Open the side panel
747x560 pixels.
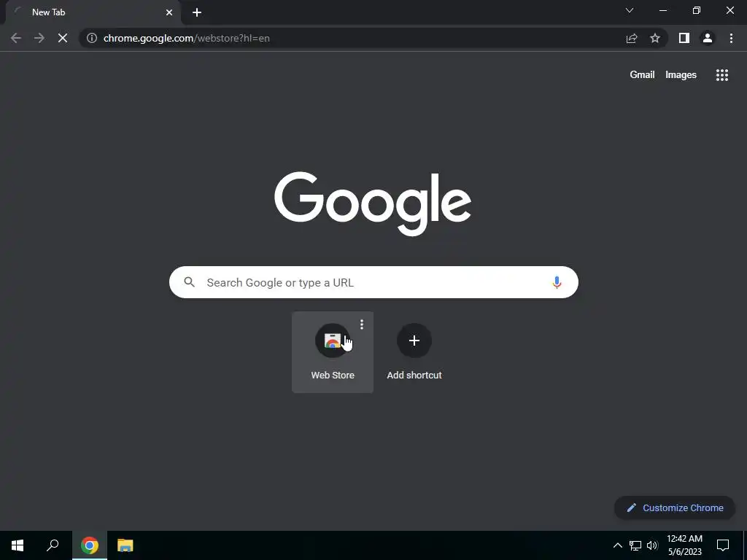(684, 38)
